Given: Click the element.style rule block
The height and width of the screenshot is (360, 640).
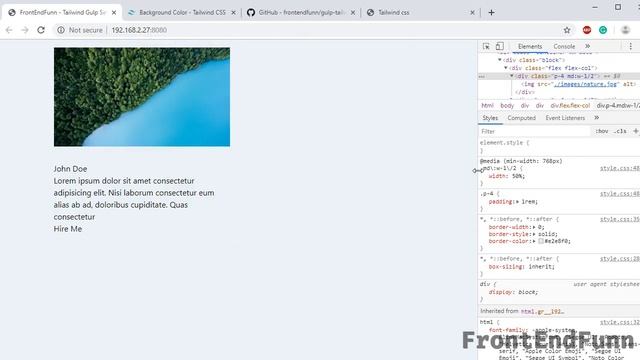Looking at the screenshot, I should coord(559,147).
